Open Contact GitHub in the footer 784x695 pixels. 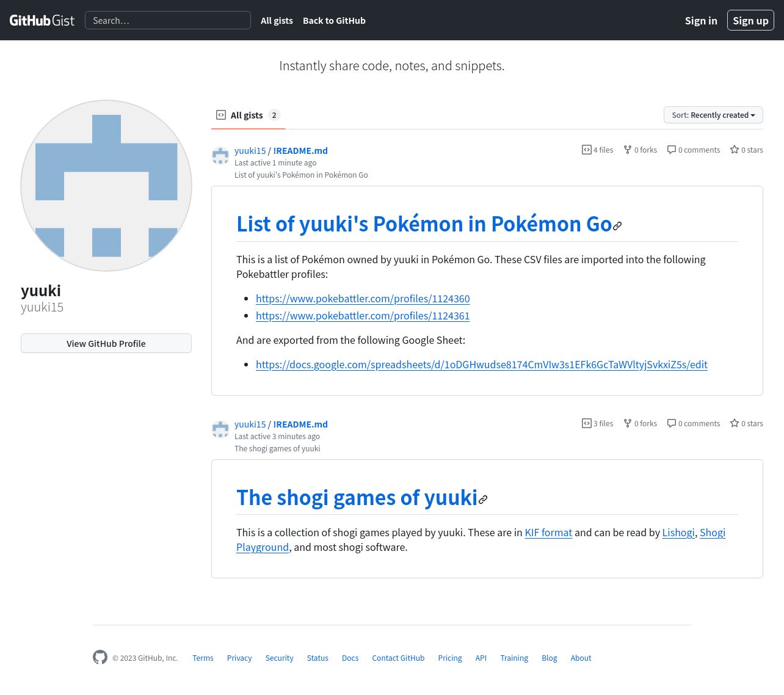pos(398,658)
